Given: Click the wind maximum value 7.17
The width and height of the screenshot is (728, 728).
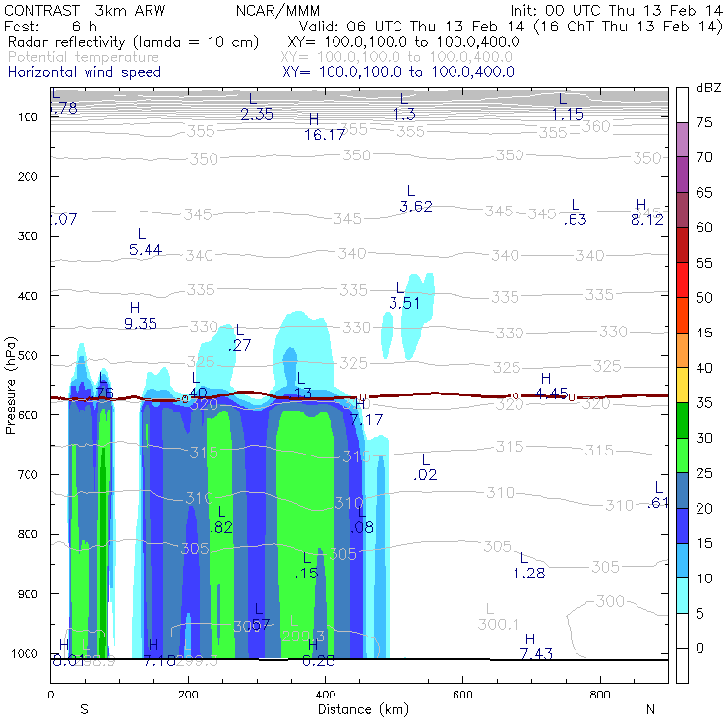Looking at the screenshot, I should 366,420.
